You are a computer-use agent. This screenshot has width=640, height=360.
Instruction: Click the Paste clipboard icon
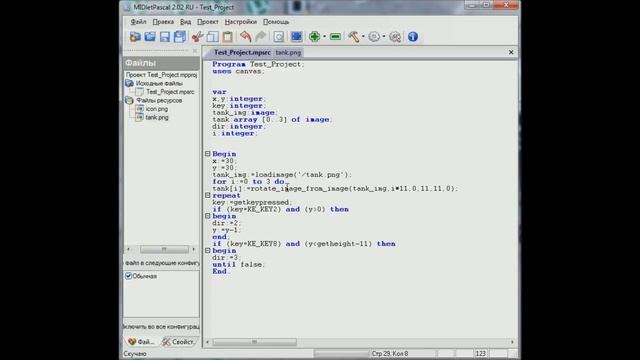[227, 37]
